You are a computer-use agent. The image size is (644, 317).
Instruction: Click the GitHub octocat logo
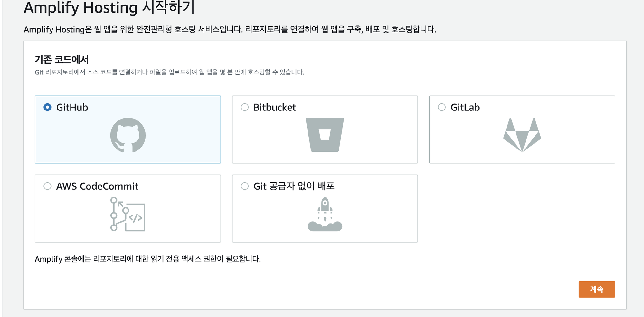click(128, 135)
